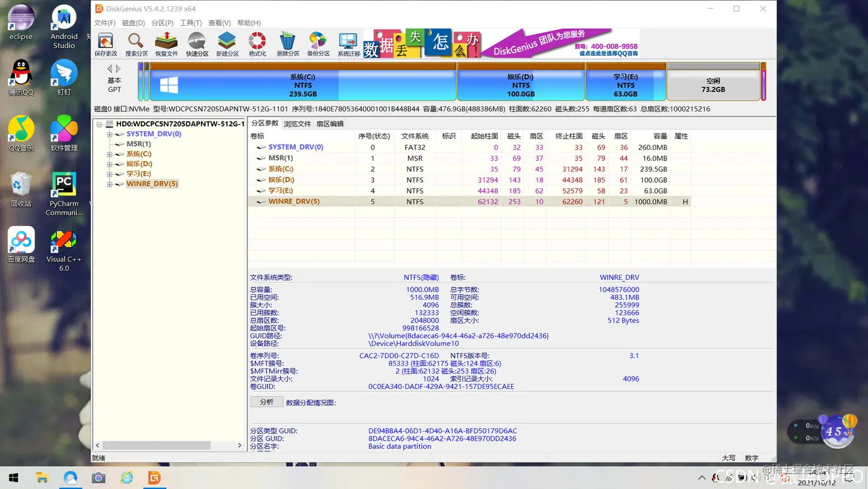
Task: Open QQ音乐 desktop icon
Action: coord(21,133)
